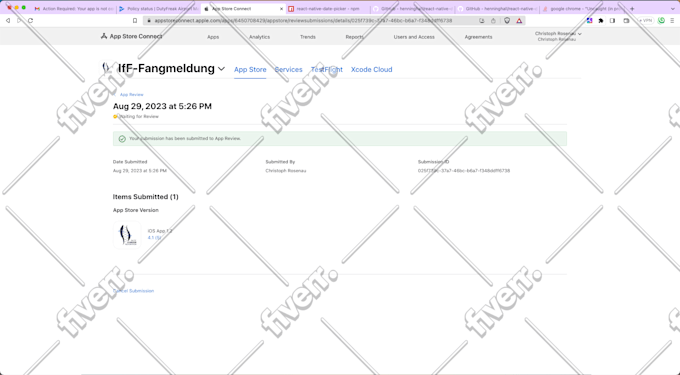The height and width of the screenshot is (375, 680).
Task: Switch to the Policy status DutyFreak tab
Action: pos(159,9)
